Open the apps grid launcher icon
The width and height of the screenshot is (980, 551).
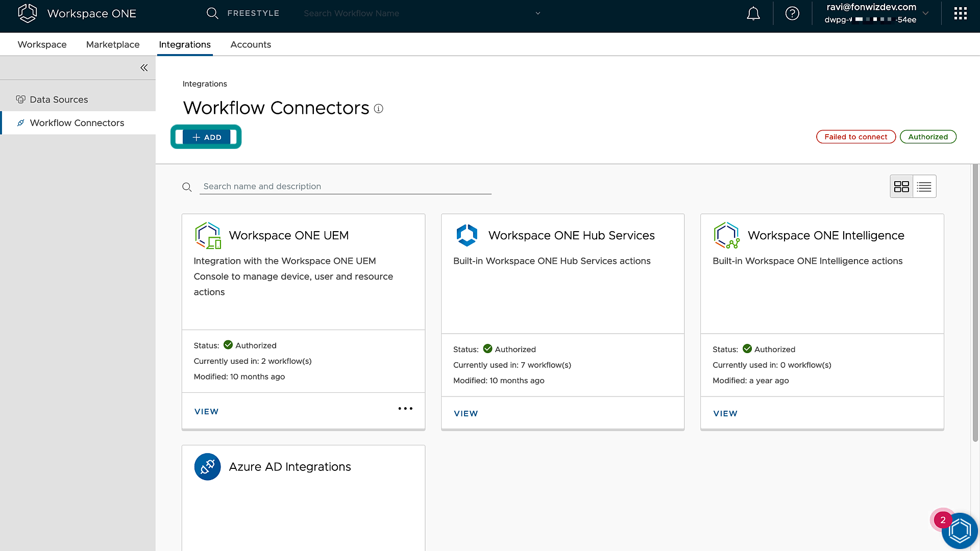[960, 14]
